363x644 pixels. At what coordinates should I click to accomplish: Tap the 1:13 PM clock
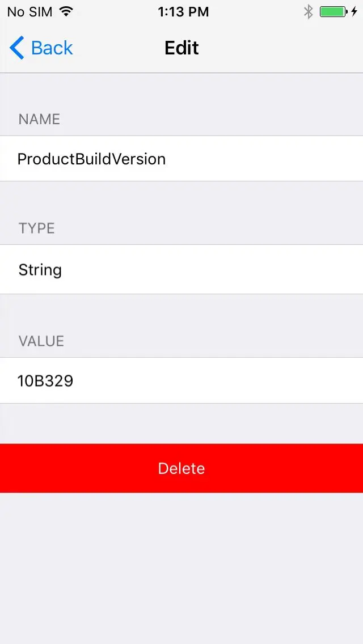click(183, 12)
